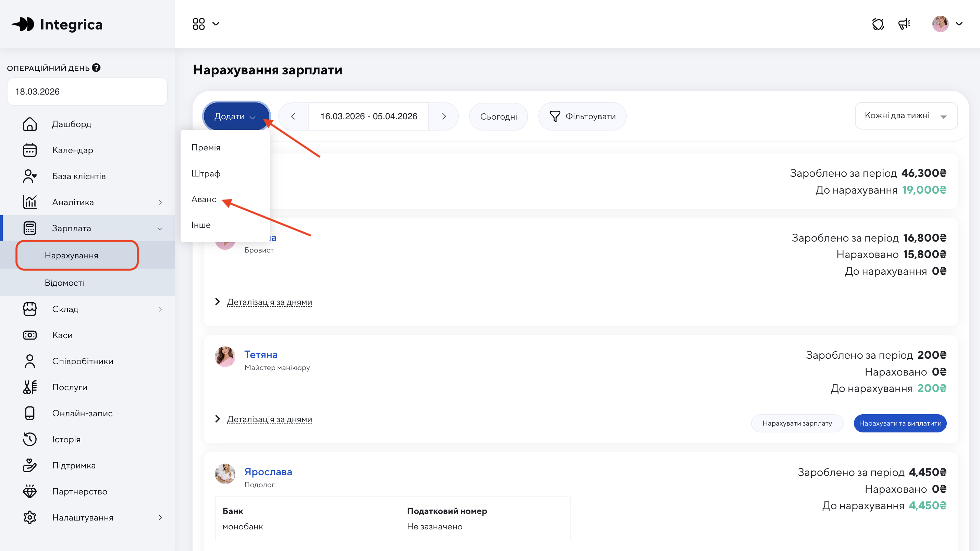The height and width of the screenshot is (551, 980).
Task: Select Аванс from the Додати menu
Action: [204, 199]
